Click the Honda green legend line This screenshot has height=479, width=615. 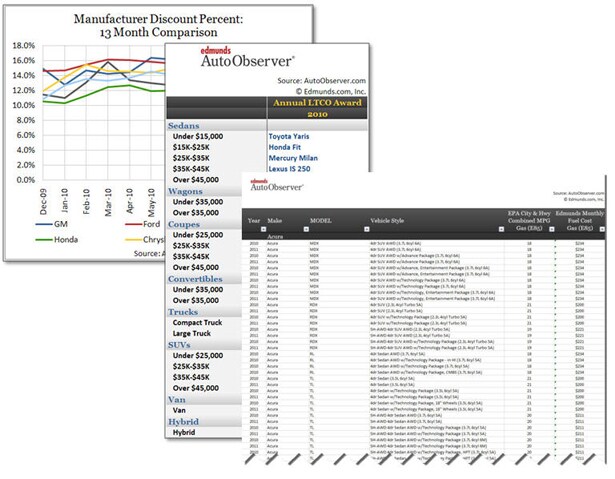[44, 240]
